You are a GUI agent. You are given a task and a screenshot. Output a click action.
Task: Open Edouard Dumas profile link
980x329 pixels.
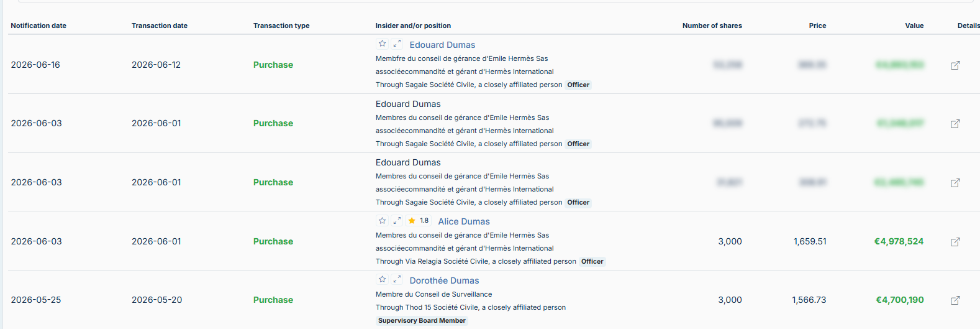[x=442, y=45]
